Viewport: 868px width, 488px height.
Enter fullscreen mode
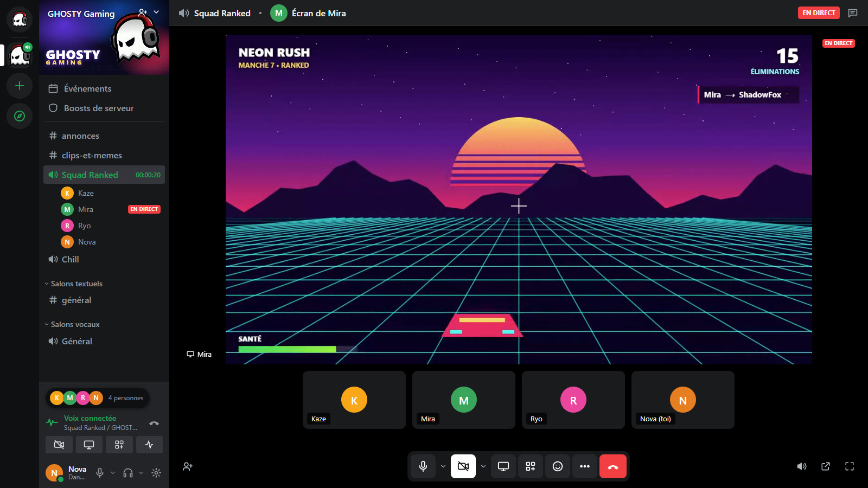click(x=850, y=466)
